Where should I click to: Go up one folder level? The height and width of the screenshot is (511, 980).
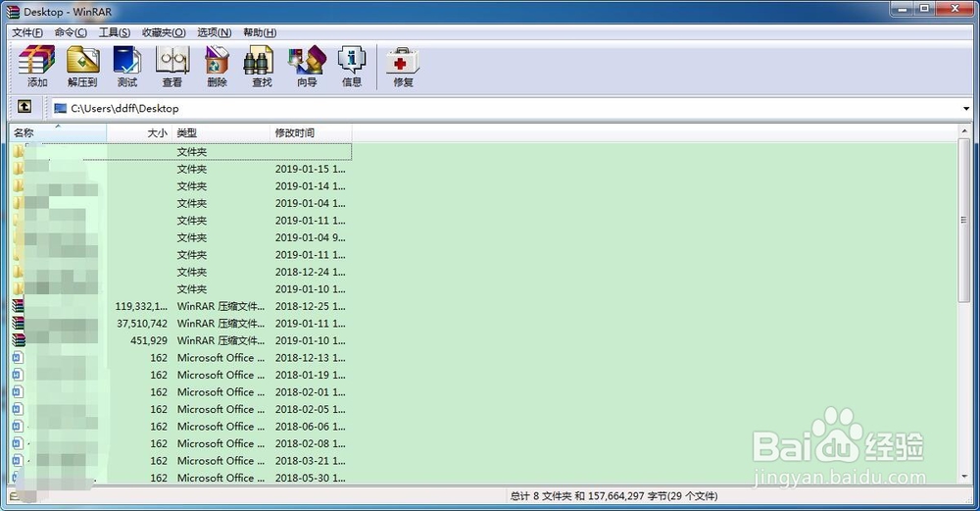point(24,107)
